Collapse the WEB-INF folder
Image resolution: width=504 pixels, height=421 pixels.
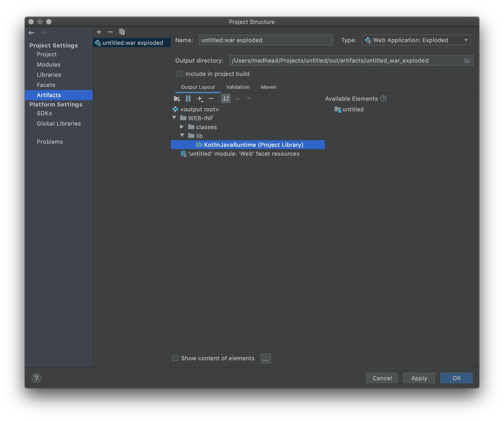point(175,118)
